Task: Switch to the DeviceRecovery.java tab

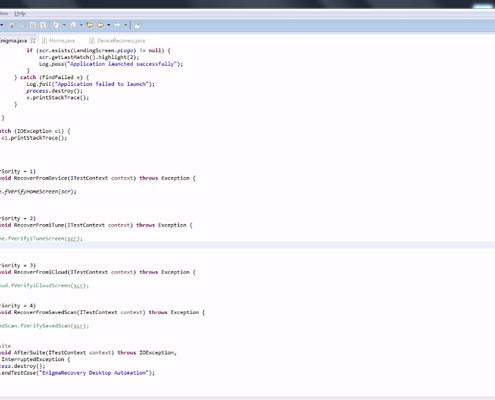Action: [121, 41]
